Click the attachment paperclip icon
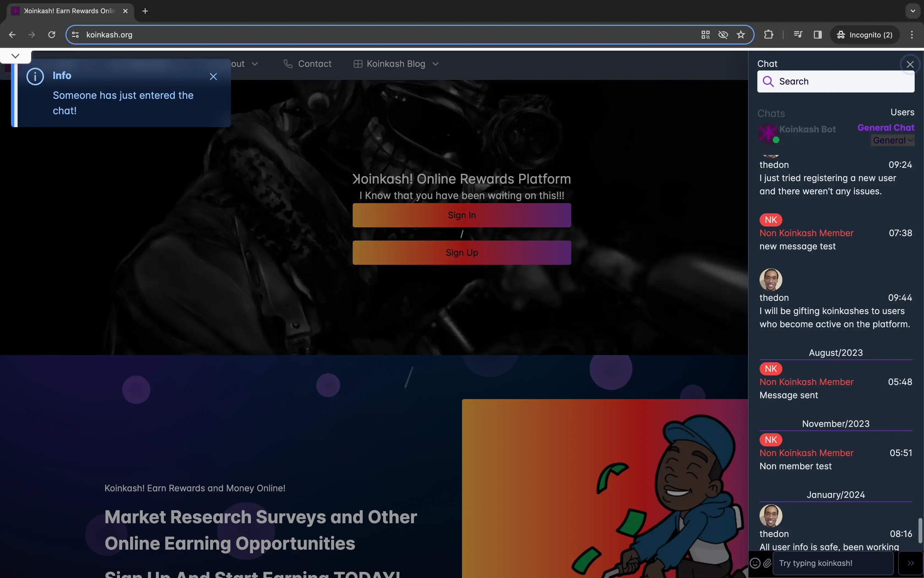The width and height of the screenshot is (924, 578). pos(767,563)
